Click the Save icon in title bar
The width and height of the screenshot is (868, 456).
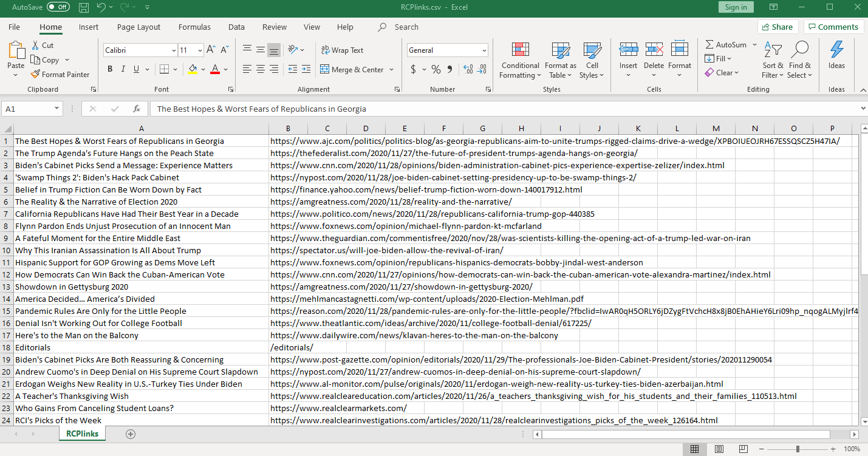(84, 7)
